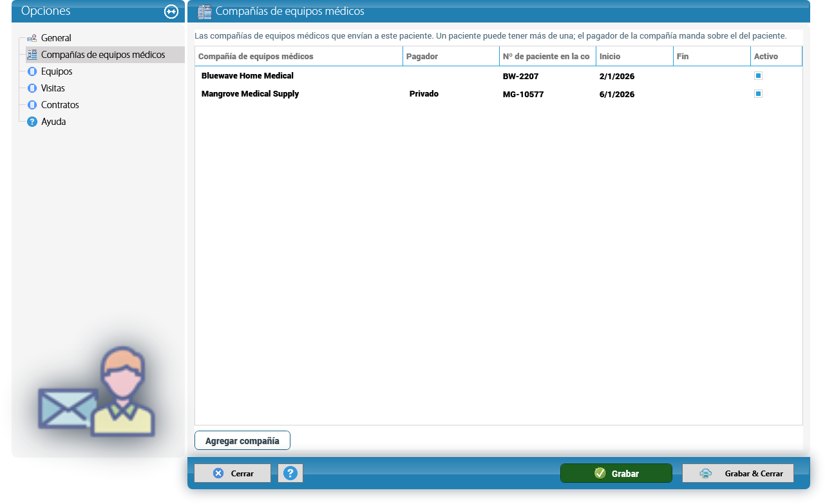This screenshot has width=825, height=504.
Task: Click the General sidebar icon
Action: (32, 38)
